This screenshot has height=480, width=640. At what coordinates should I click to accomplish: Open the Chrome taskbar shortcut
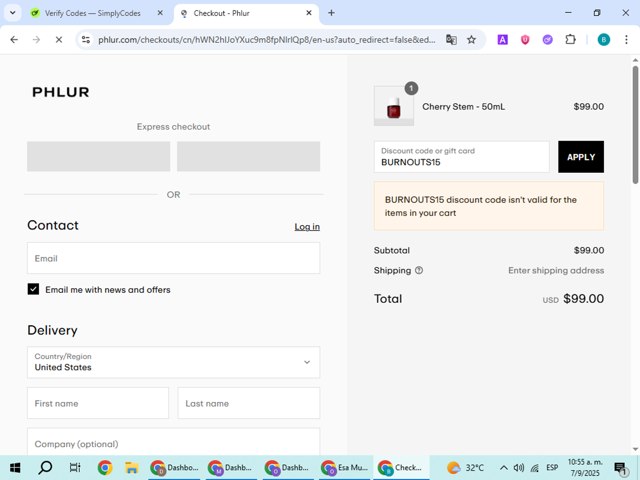click(105, 468)
